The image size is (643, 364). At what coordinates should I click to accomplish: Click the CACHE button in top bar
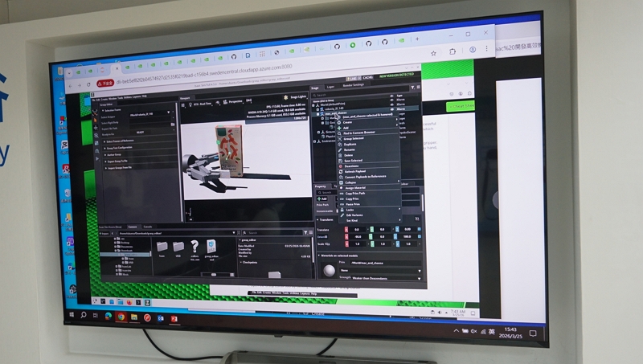point(367,77)
